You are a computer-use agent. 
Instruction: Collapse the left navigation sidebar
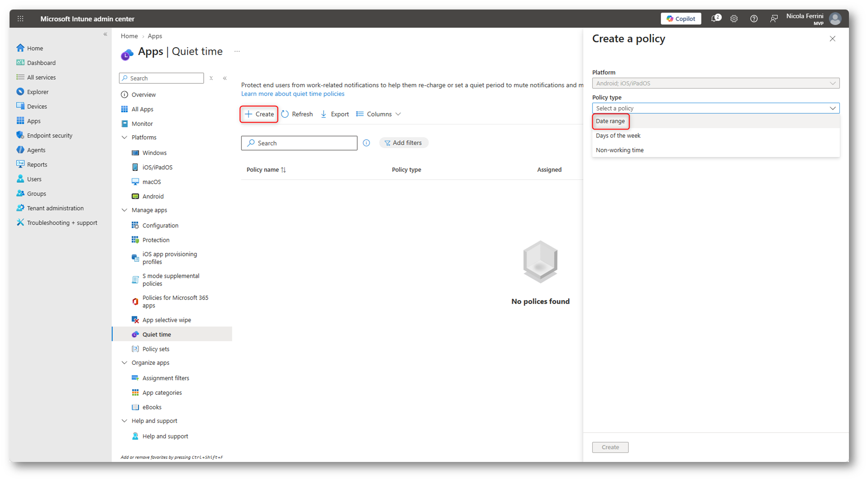coord(105,34)
